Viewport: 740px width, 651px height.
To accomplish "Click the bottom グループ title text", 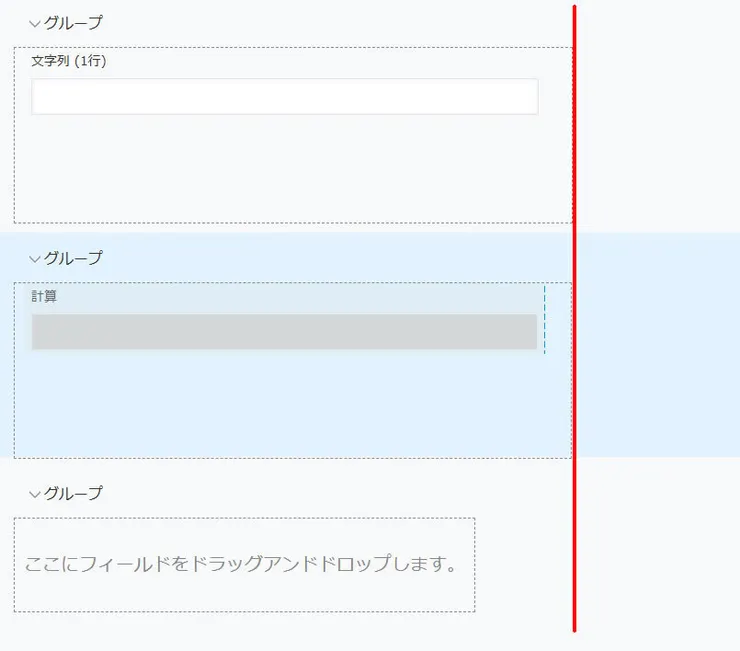I will [x=73, y=493].
